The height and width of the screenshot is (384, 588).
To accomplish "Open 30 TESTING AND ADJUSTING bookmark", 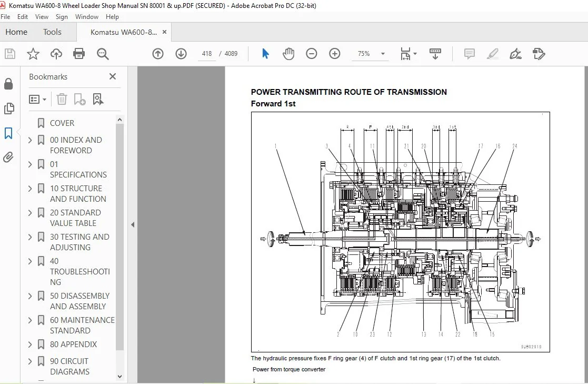I will 79,242.
